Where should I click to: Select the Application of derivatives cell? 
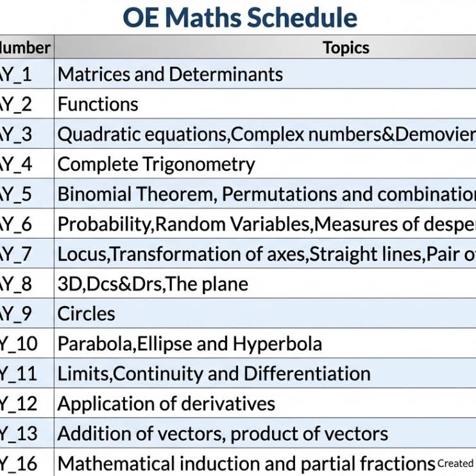(166, 404)
